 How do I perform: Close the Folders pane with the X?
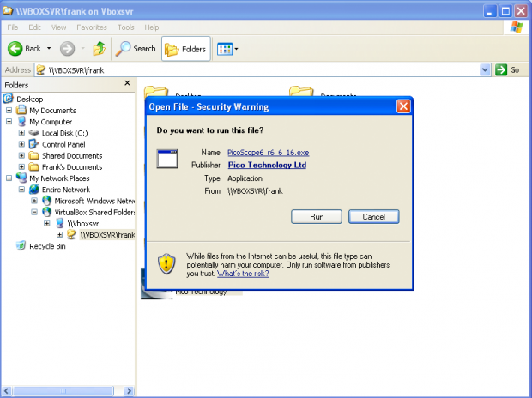(127, 83)
